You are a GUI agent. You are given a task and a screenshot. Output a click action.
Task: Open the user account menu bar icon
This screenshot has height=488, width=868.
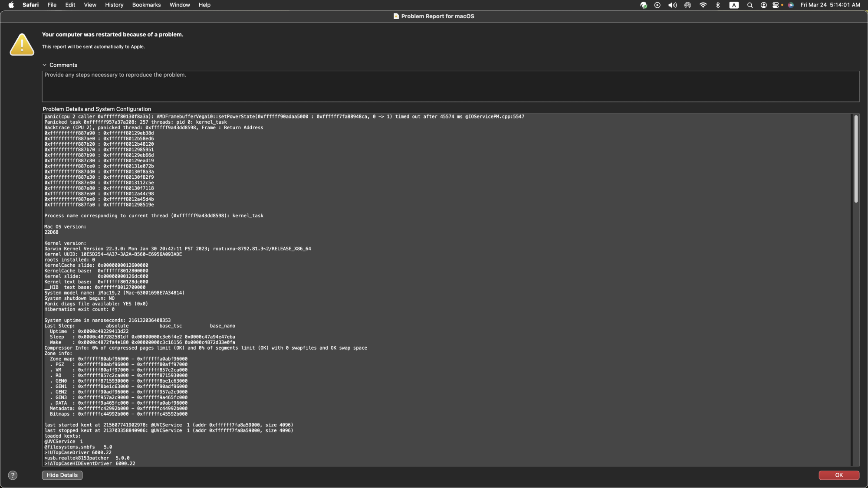pyautogui.click(x=763, y=5)
